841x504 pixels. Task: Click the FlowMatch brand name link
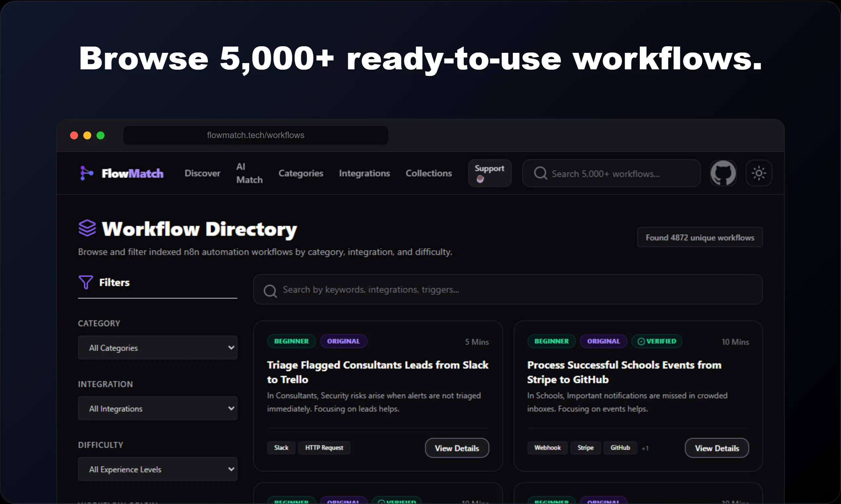[133, 173]
